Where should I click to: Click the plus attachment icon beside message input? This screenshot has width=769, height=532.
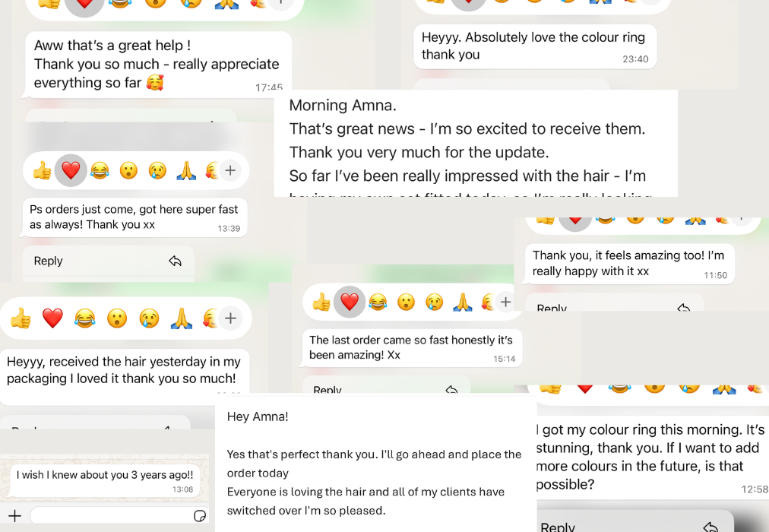(x=14, y=516)
